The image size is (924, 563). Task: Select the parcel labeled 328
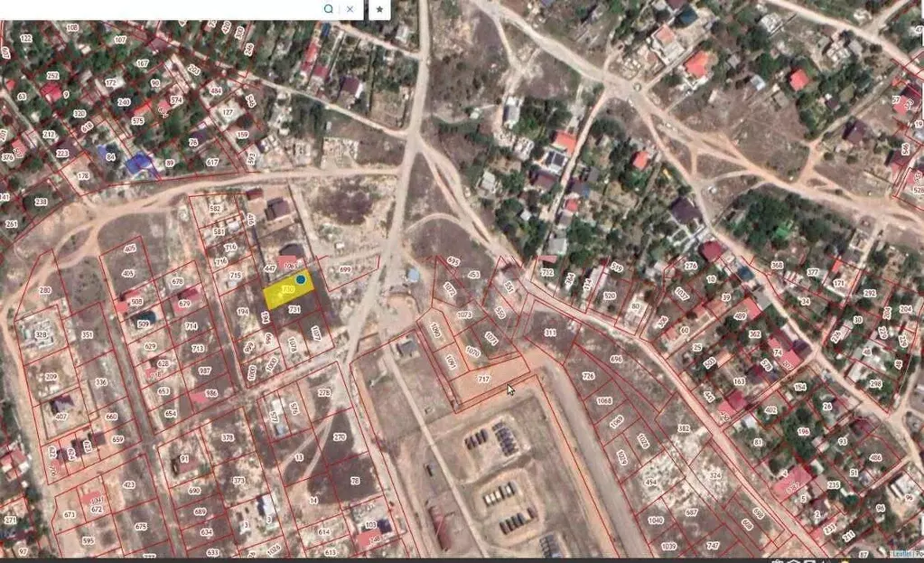point(41,335)
